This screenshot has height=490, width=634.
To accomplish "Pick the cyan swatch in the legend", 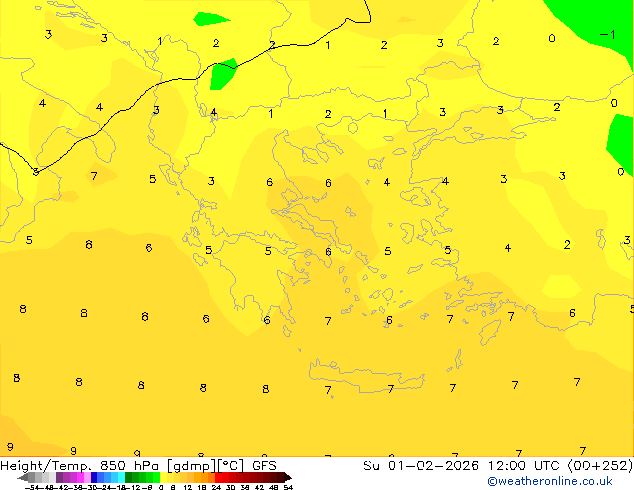I will [121, 477].
